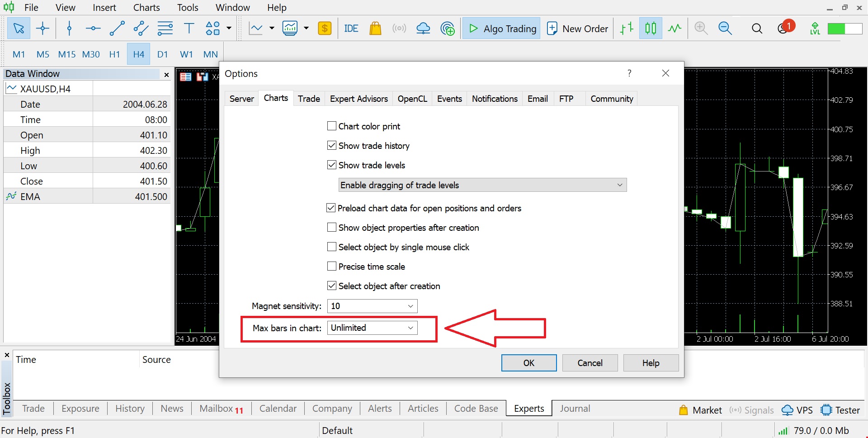Disable Show trade history

point(331,145)
